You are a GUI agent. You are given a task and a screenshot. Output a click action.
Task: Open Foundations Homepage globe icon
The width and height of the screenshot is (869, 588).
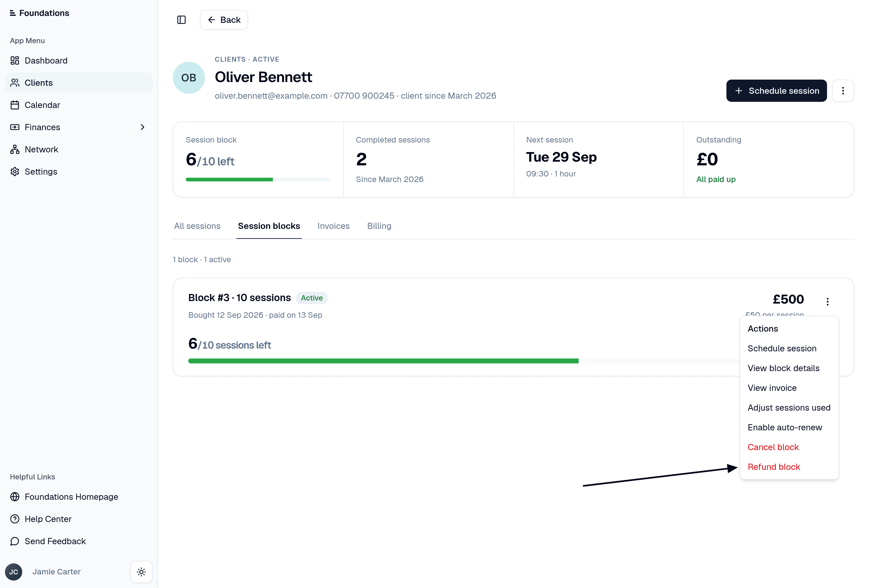[15, 497]
